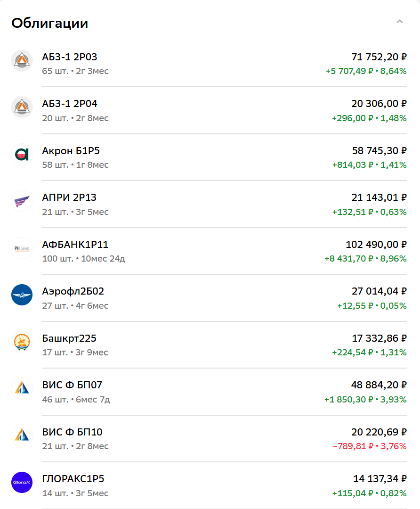Click the ВИС Ф БП10 logo icon
Viewport: 420px width, 509px height.
(22, 435)
